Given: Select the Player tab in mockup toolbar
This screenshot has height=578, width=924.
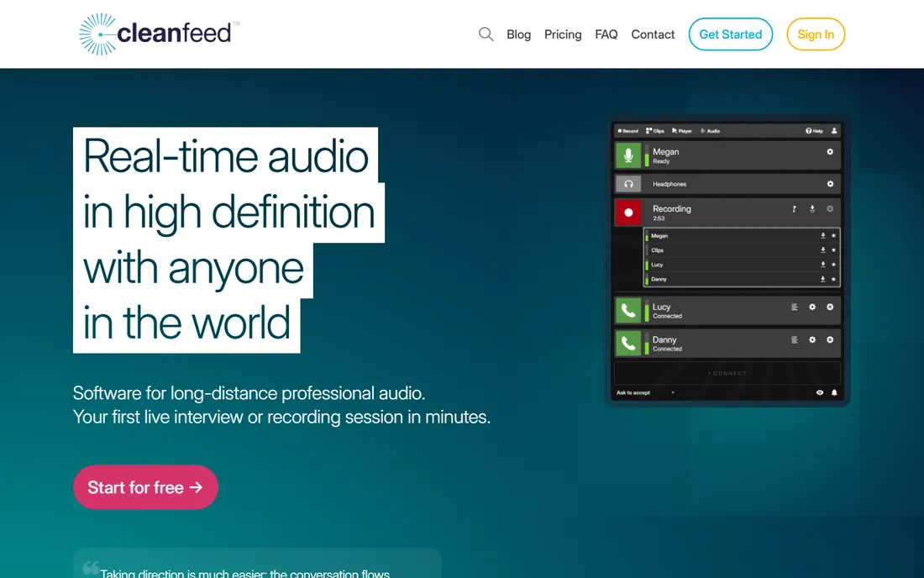Looking at the screenshot, I should click(x=682, y=131).
